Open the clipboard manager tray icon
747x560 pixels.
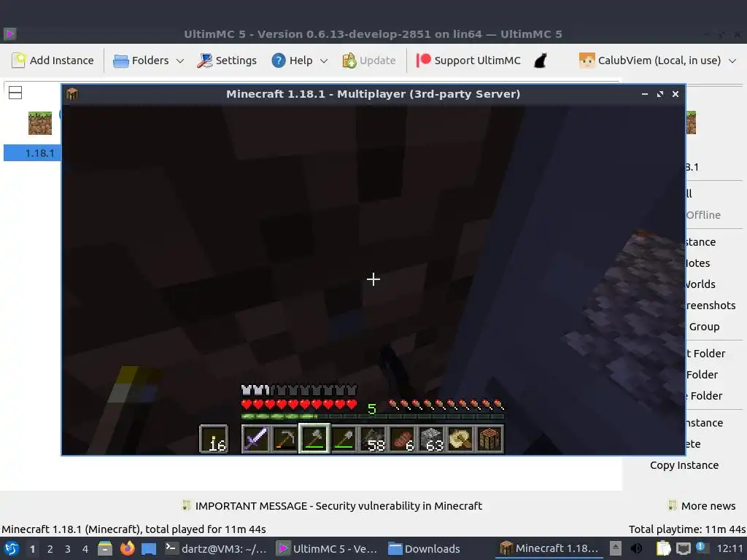[x=663, y=548]
